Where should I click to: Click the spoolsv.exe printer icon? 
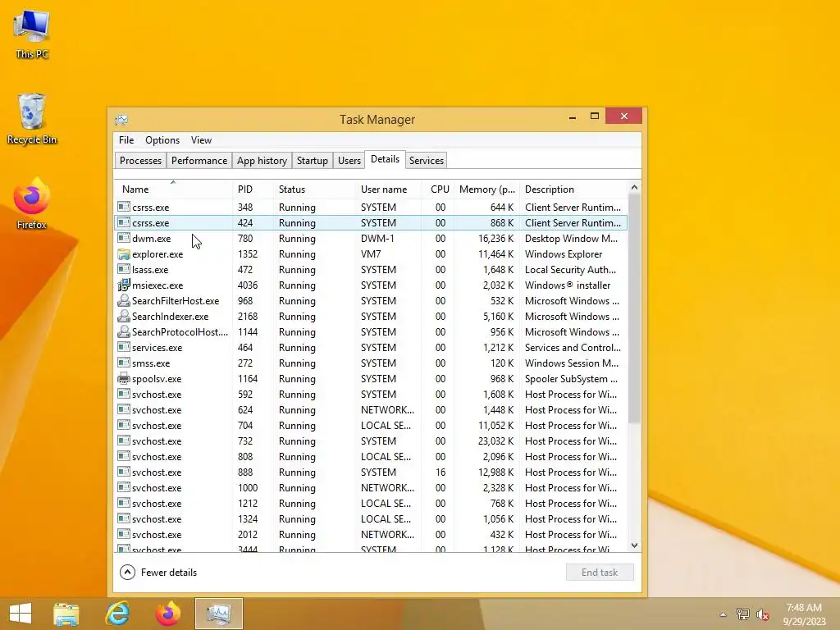tap(124, 379)
